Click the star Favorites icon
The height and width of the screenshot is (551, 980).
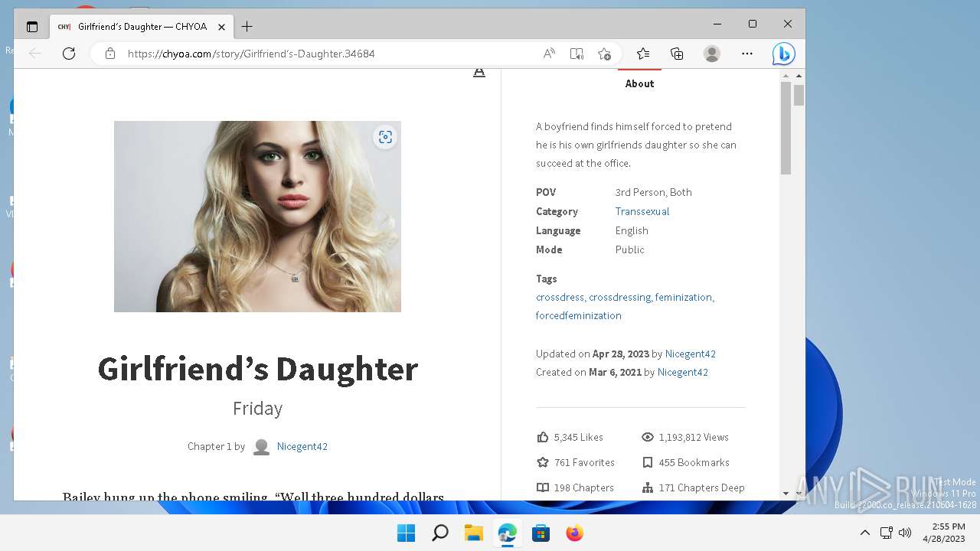point(543,462)
